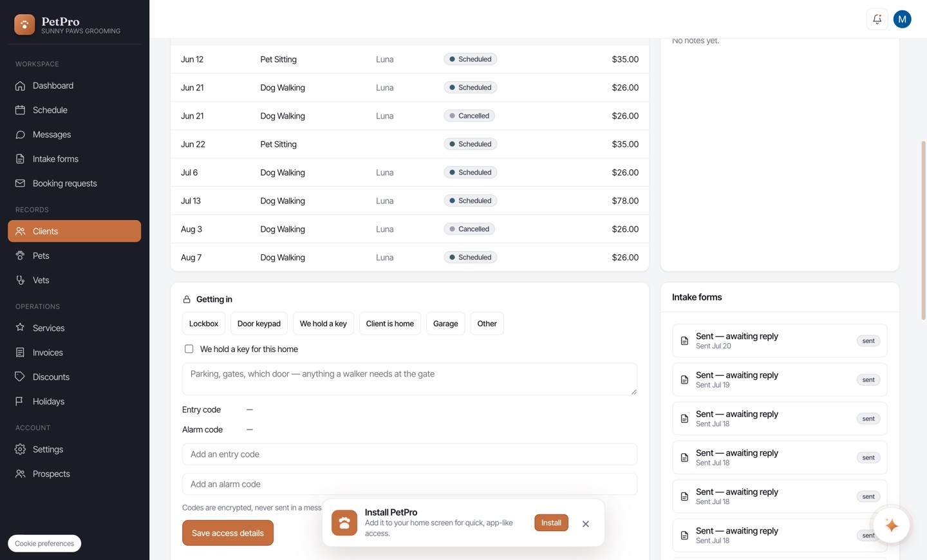Click the Messages chat bubble icon

click(20, 135)
